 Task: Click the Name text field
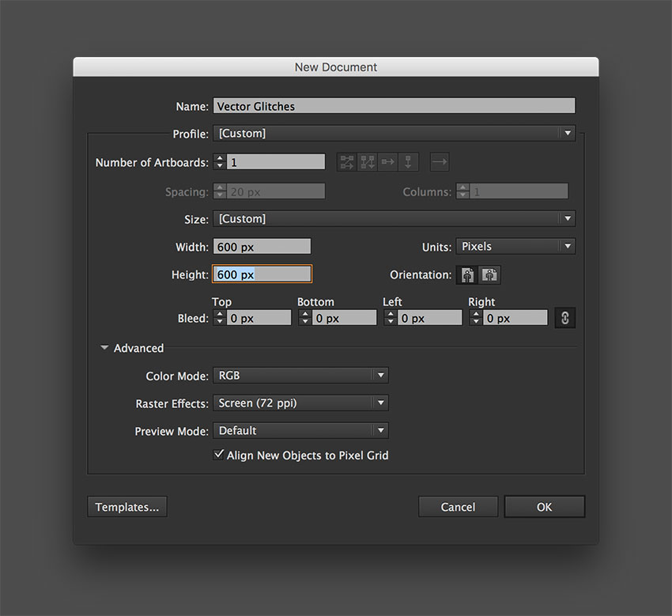click(394, 105)
